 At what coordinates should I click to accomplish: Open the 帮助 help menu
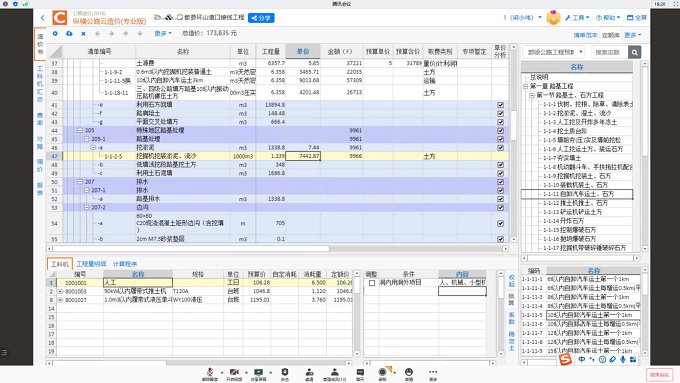(608, 18)
